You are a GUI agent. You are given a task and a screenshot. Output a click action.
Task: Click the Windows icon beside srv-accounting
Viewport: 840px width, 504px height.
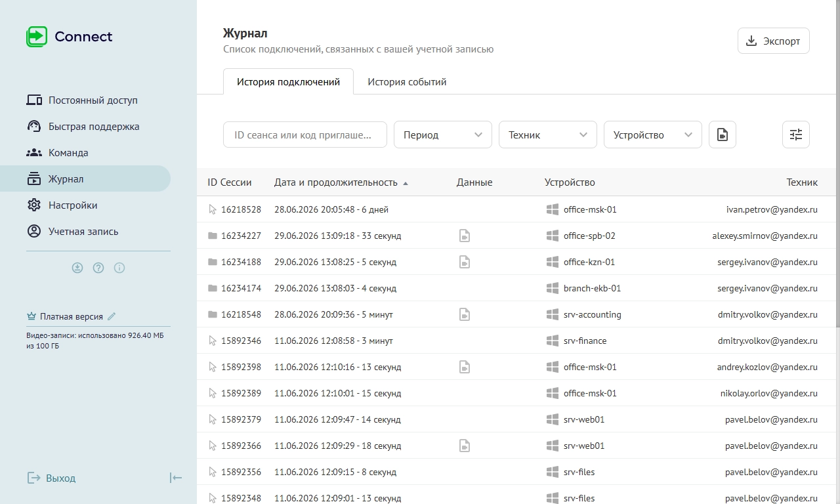click(x=553, y=314)
